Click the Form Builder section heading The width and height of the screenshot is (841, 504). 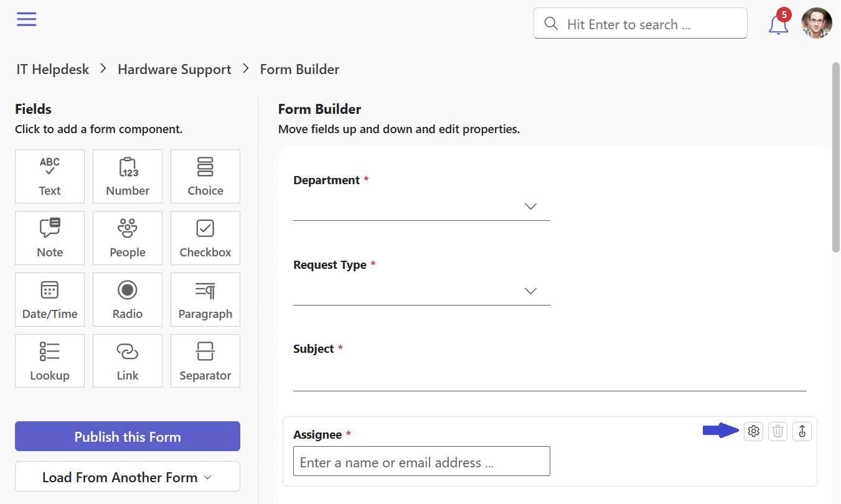319,109
